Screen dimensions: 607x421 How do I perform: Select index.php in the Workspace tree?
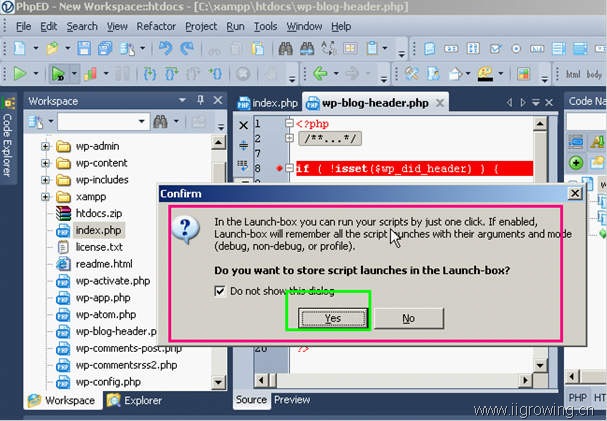(98, 230)
